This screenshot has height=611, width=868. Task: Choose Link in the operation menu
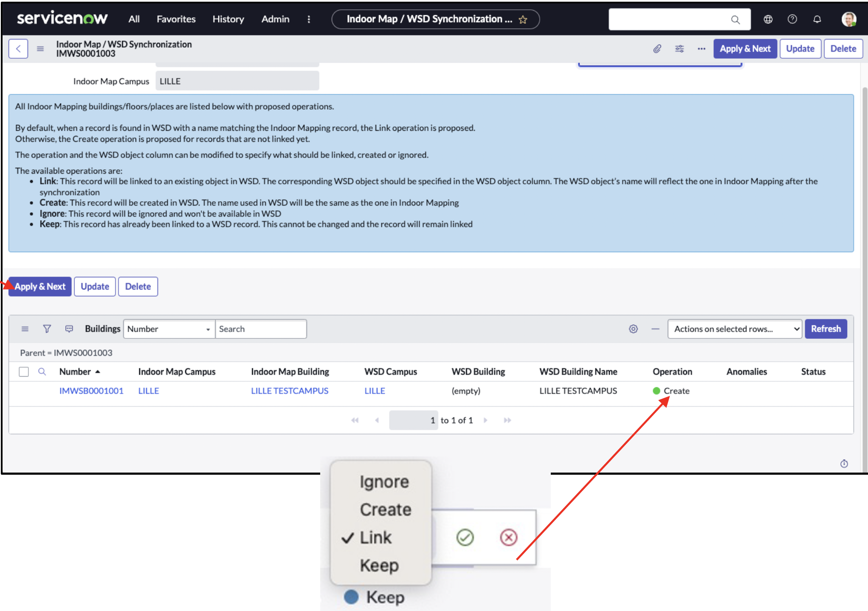pos(376,538)
